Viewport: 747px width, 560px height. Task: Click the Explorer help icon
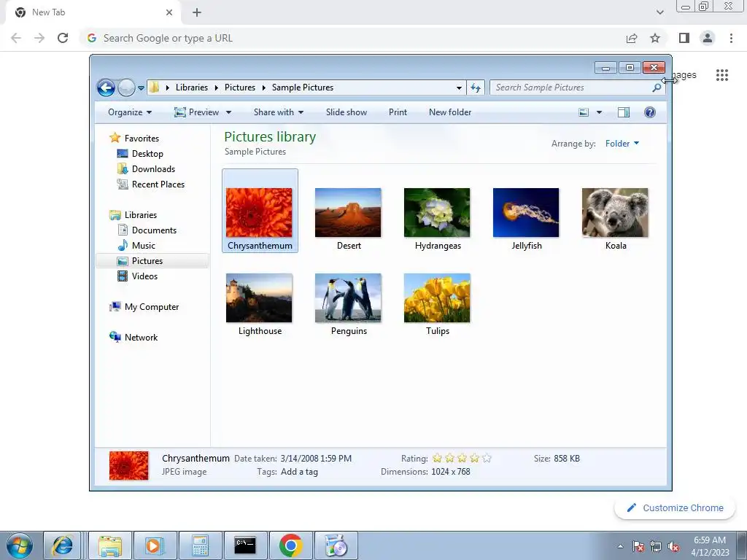point(650,112)
